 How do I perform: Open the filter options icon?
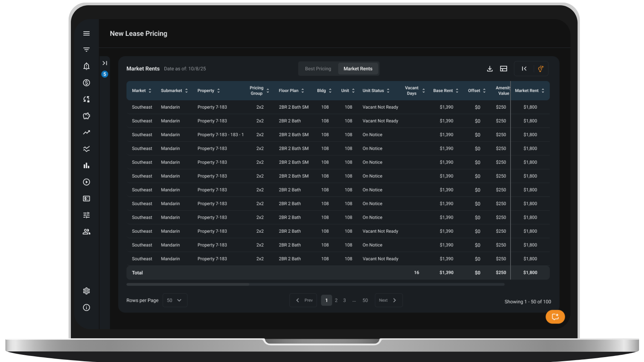86,49
